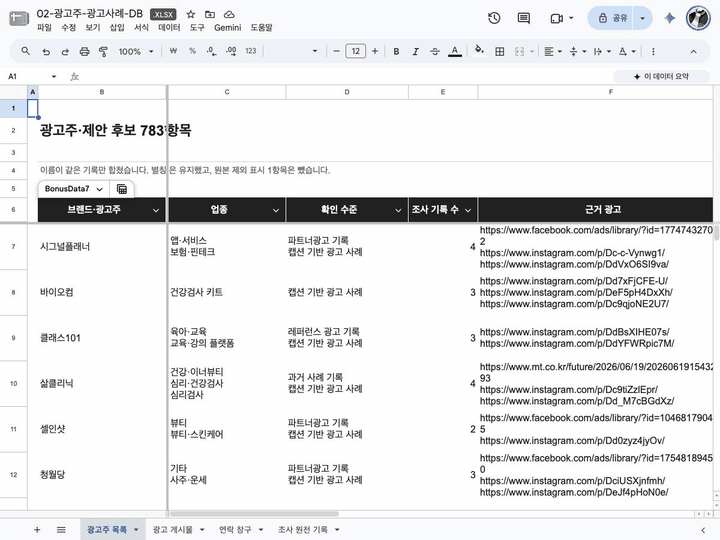Click the 공유 share button
The height and width of the screenshot is (540, 720).
[613, 18]
